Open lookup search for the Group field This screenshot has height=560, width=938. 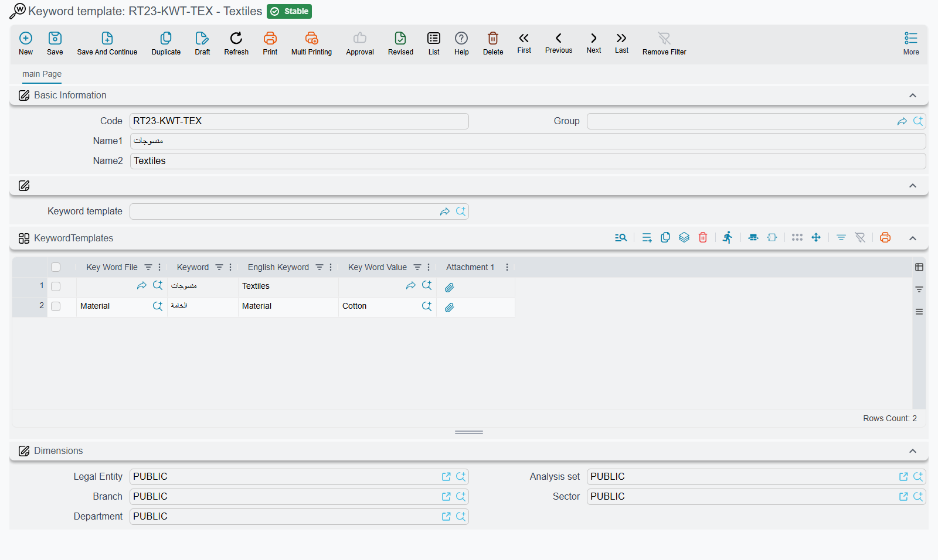pyautogui.click(x=918, y=121)
